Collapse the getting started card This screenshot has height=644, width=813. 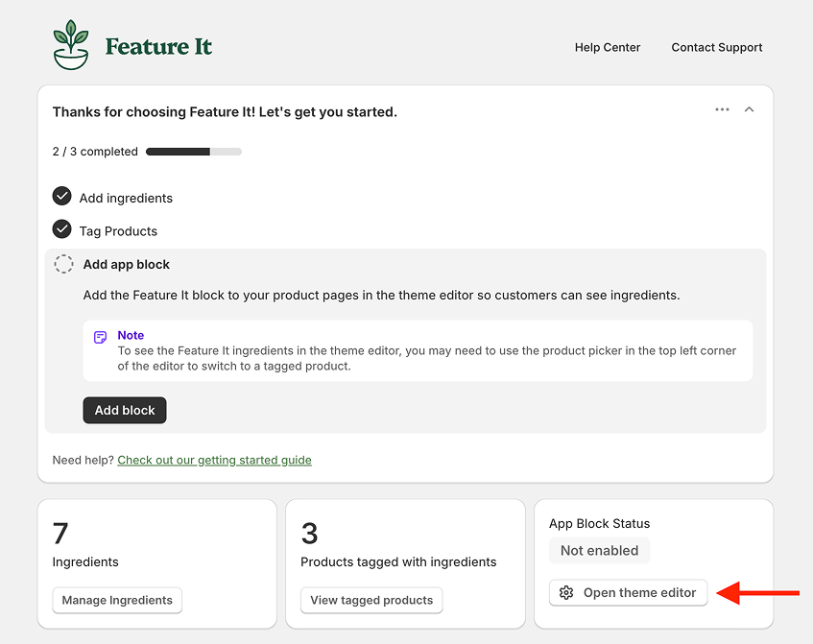pyautogui.click(x=750, y=109)
